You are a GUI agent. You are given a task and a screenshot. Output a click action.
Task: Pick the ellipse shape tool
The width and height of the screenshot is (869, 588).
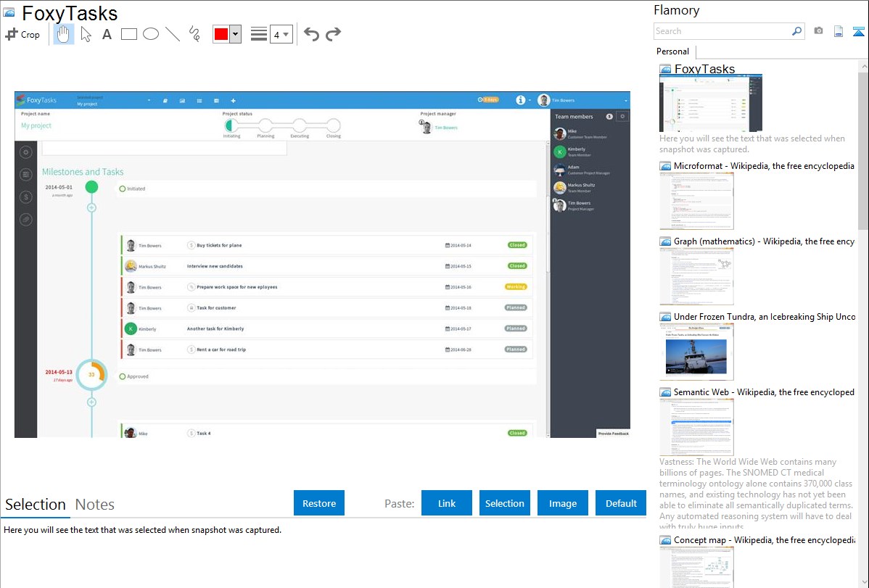(x=151, y=34)
